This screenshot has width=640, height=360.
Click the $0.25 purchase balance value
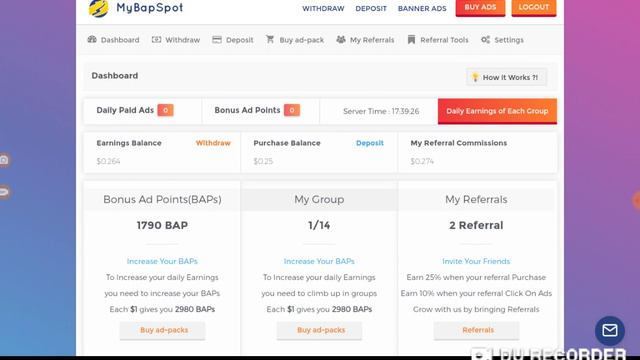click(263, 161)
